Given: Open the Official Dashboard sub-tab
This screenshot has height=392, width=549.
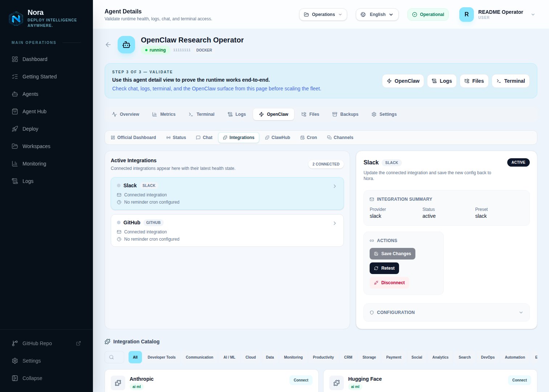Looking at the screenshot, I should pos(133,138).
